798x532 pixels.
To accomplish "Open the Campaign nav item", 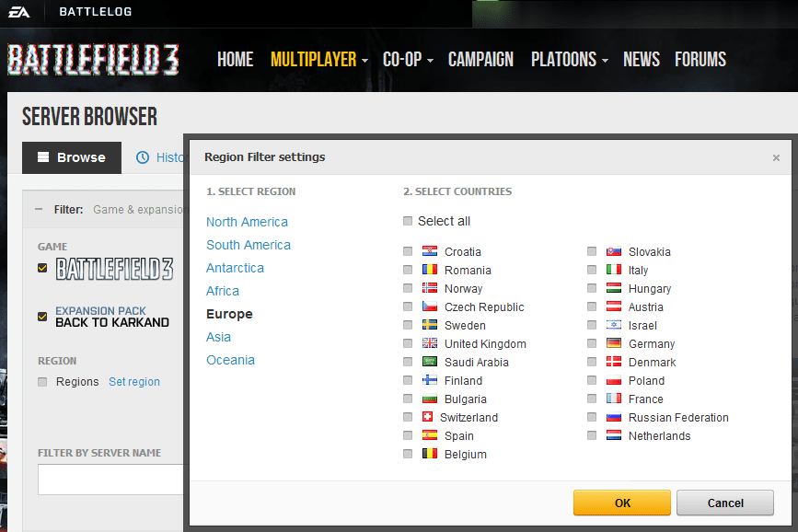I will [480, 60].
